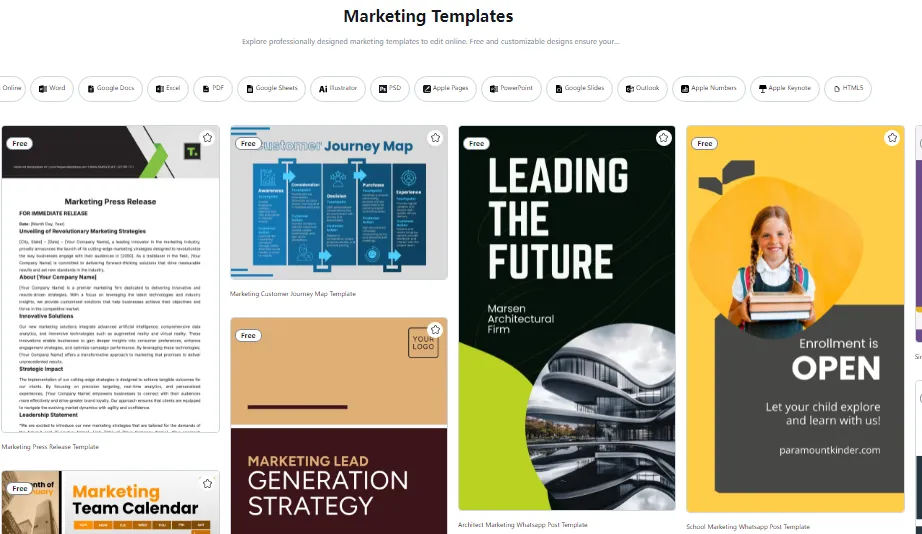
Task: Favorite the Marketing Press Release template
Action: [208, 138]
